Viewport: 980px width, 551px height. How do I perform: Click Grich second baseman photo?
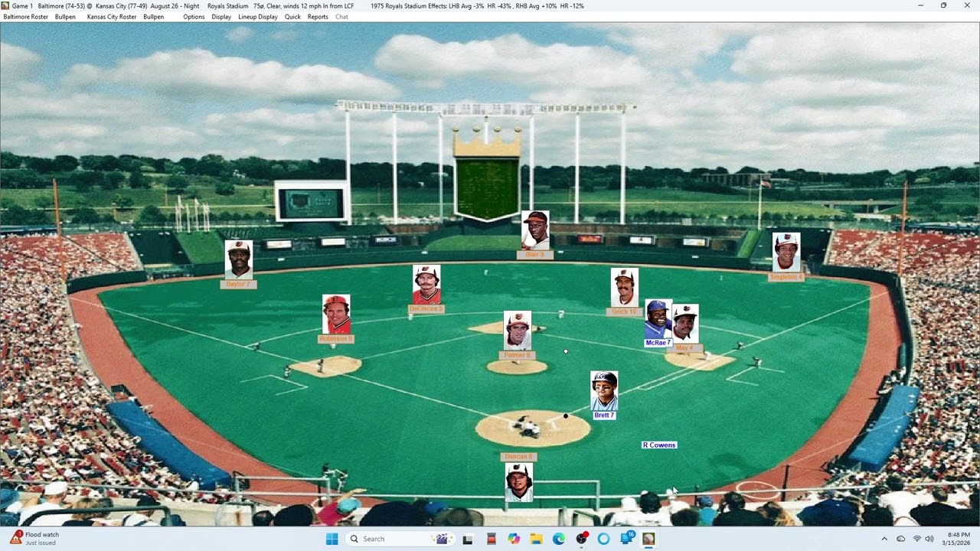tap(625, 288)
